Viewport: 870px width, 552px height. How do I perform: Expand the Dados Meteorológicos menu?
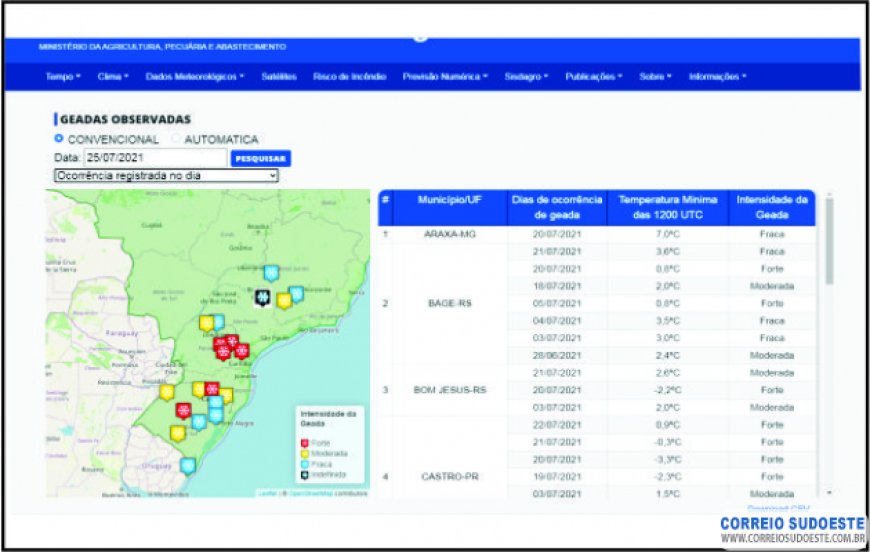click(x=195, y=77)
